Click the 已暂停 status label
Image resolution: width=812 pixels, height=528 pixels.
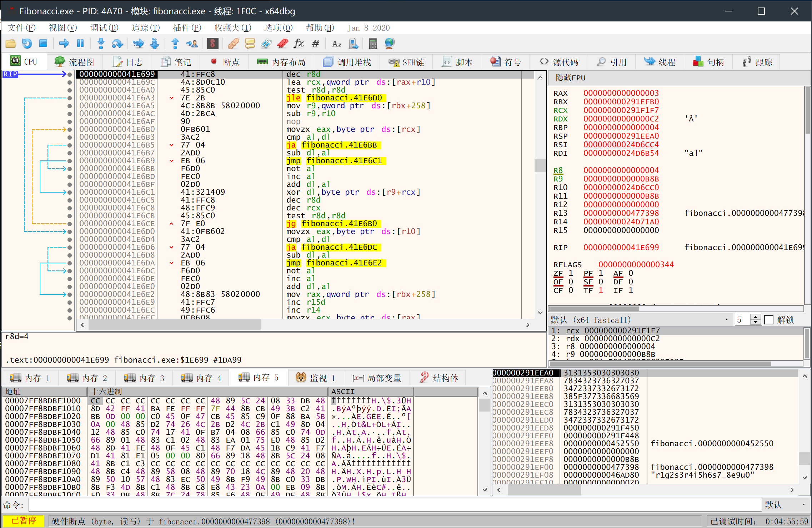coord(24,520)
